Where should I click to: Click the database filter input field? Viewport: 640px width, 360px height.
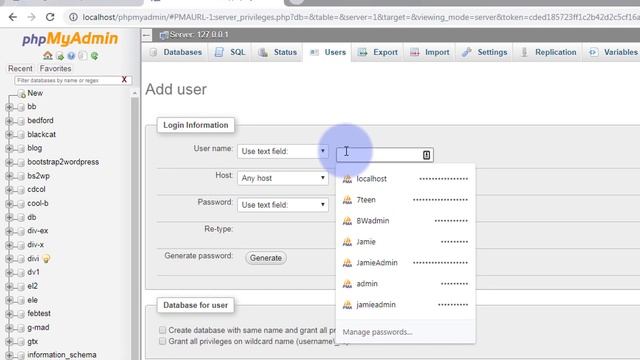[x=68, y=80]
